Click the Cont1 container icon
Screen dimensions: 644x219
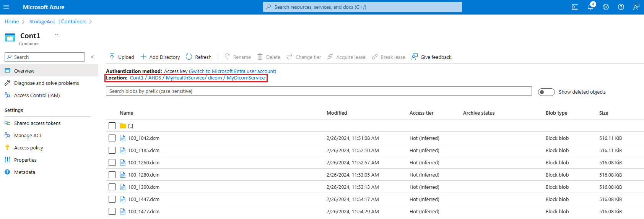(x=10, y=37)
